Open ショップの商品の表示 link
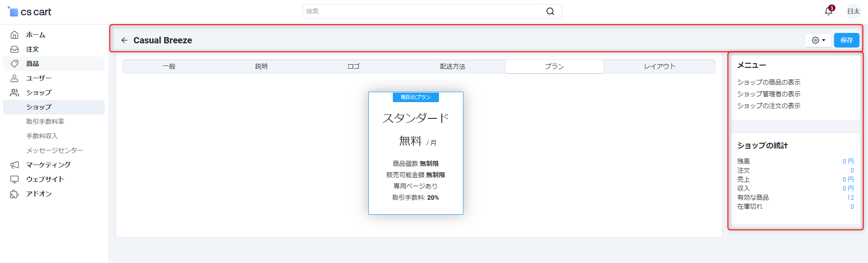The height and width of the screenshot is (263, 868). pyautogui.click(x=768, y=82)
